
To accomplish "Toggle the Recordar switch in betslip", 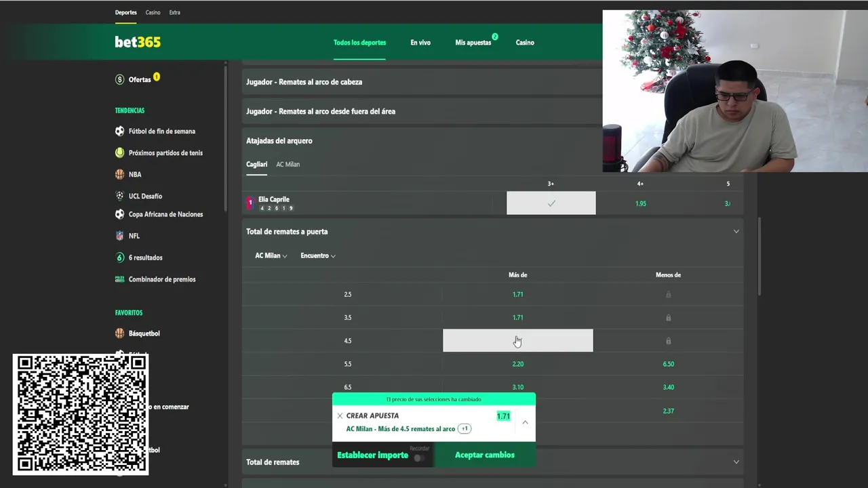I will [419, 458].
